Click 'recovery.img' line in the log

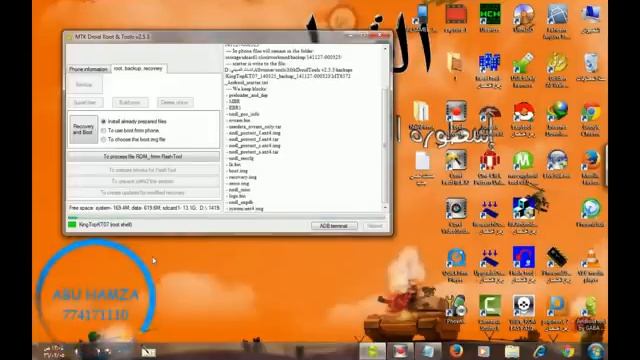tap(242, 177)
